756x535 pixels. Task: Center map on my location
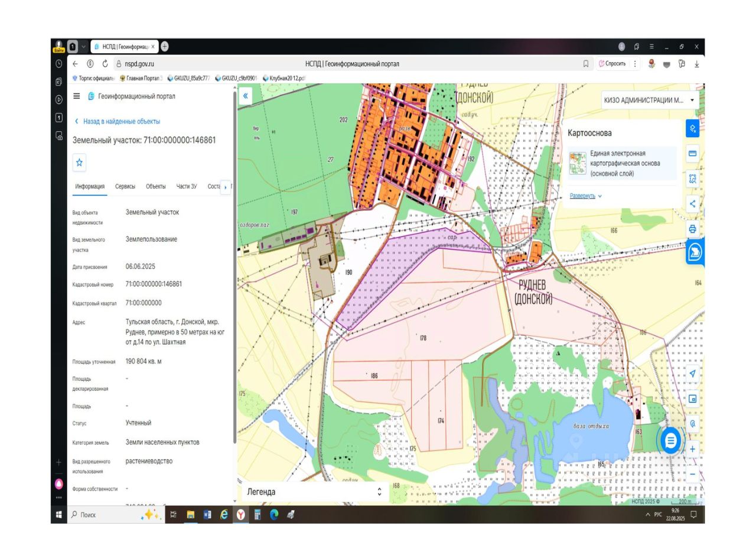click(692, 373)
